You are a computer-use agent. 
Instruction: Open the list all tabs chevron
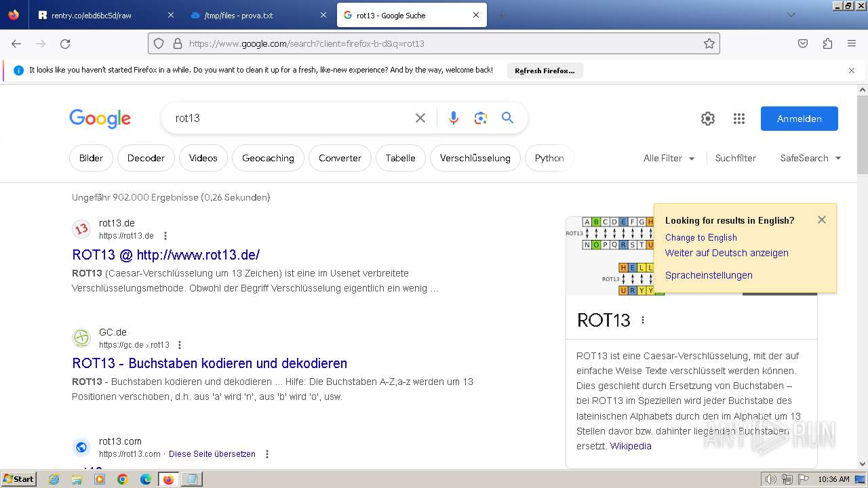point(791,15)
